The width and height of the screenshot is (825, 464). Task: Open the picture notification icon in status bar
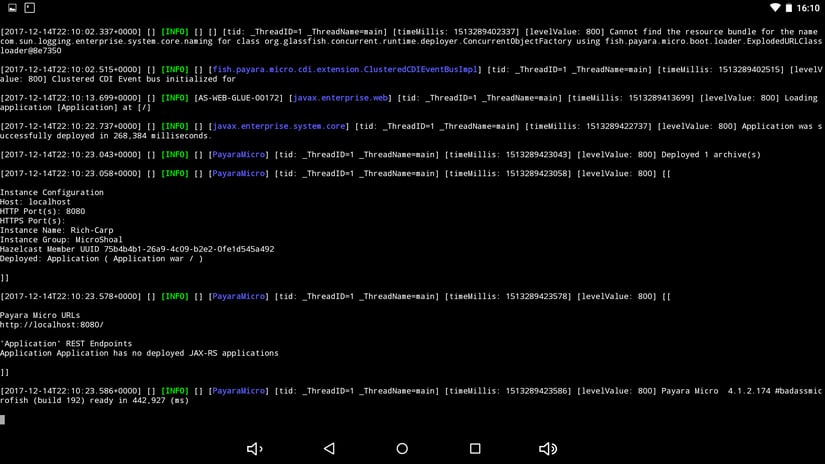[x=12, y=8]
